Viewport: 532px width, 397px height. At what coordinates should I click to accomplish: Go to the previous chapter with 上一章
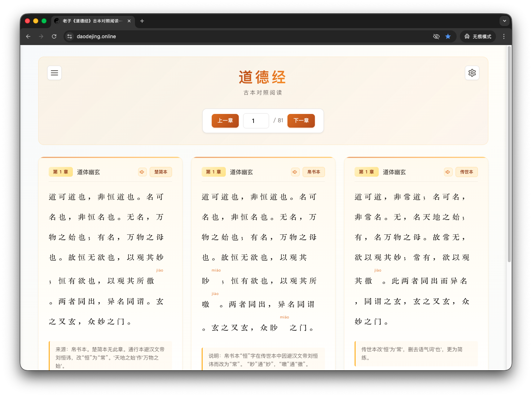coord(225,121)
